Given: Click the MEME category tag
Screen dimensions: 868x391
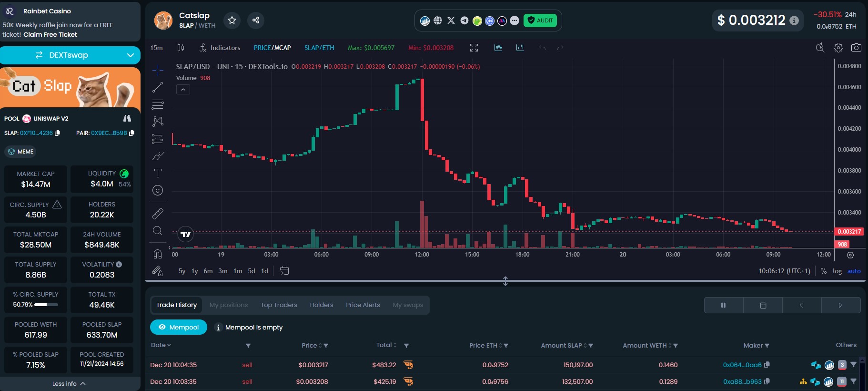Looking at the screenshot, I should pos(20,152).
